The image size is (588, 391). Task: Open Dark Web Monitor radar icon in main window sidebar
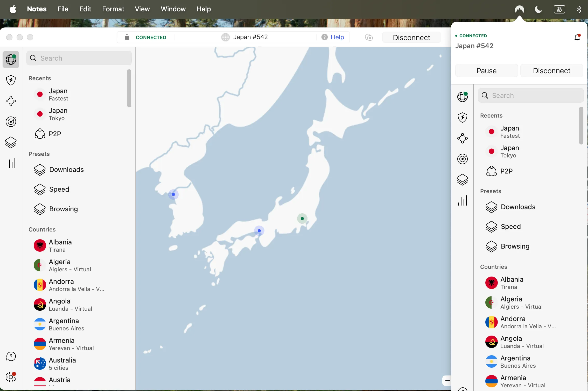[x=11, y=122]
